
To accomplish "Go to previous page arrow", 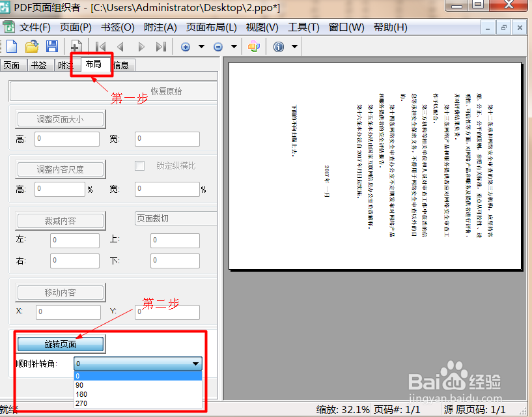I will 120,46.
